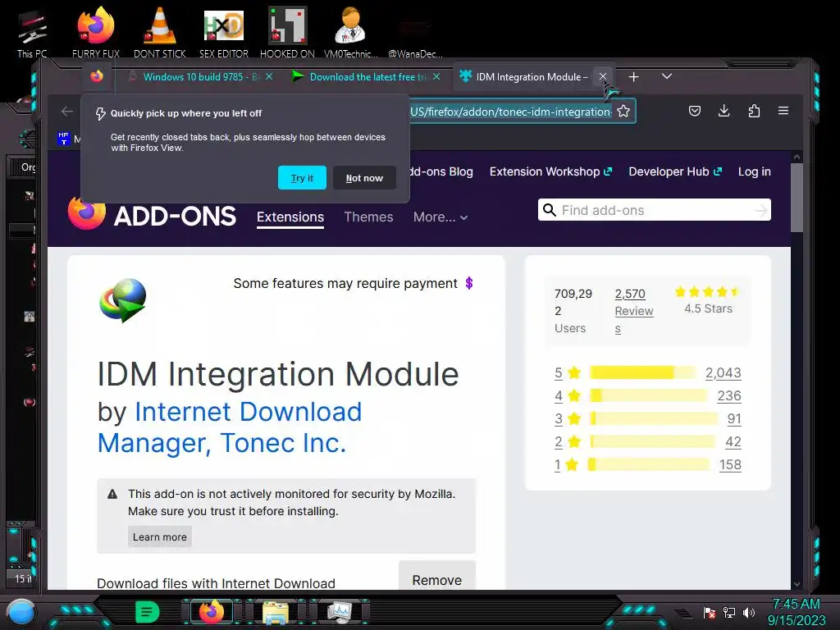Image resolution: width=840 pixels, height=630 pixels.
Task: Click the network tray icon
Action: point(729,612)
